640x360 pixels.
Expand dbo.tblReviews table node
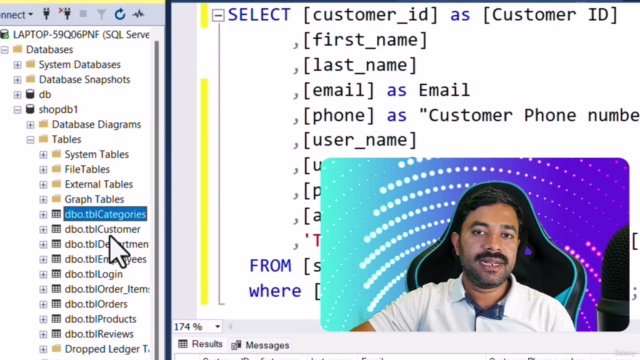43,334
